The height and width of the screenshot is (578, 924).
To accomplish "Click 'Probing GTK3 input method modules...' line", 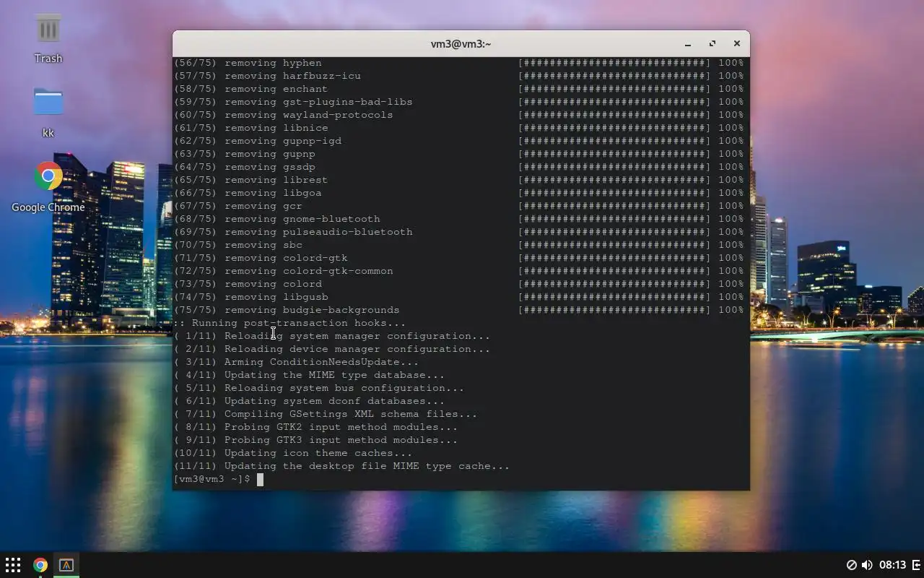I will [315, 440].
